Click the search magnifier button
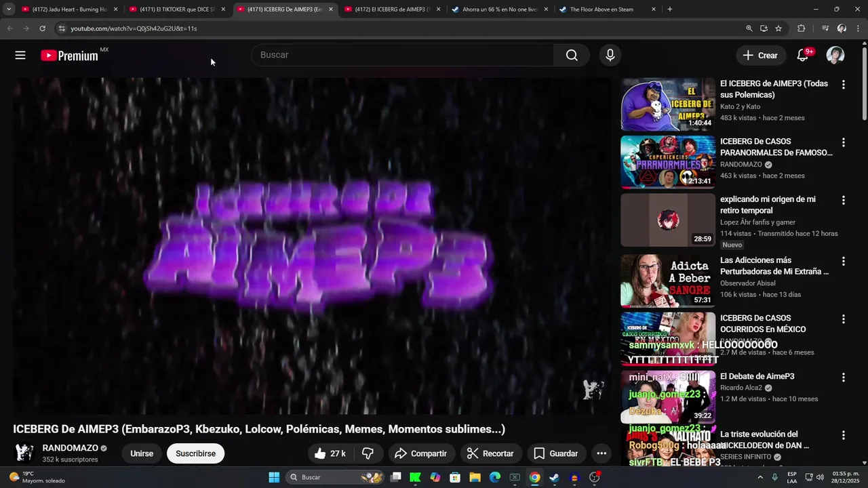 pyautogui.click(x=572, y=56)
